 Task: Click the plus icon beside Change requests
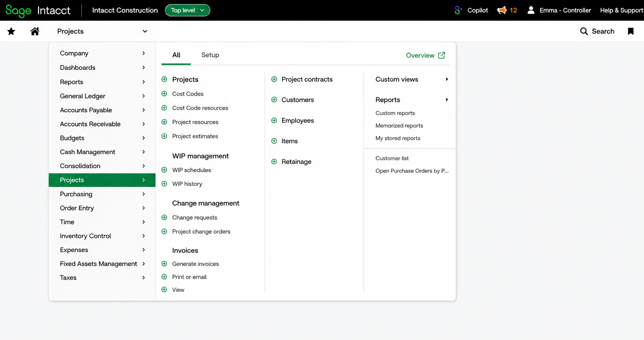(164, 217)
